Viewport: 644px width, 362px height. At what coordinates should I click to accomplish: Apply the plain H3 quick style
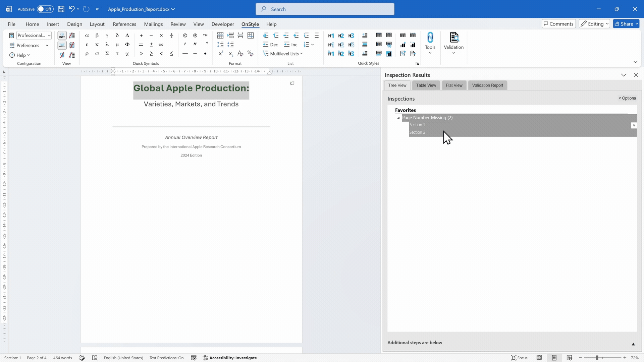pyautogui.click(x=351, y=36)
